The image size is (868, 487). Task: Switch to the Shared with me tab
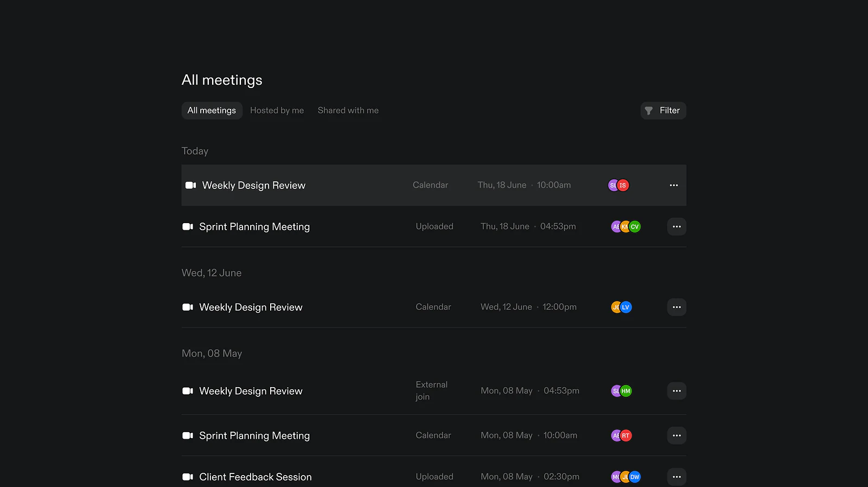click(x=348, y=111)
